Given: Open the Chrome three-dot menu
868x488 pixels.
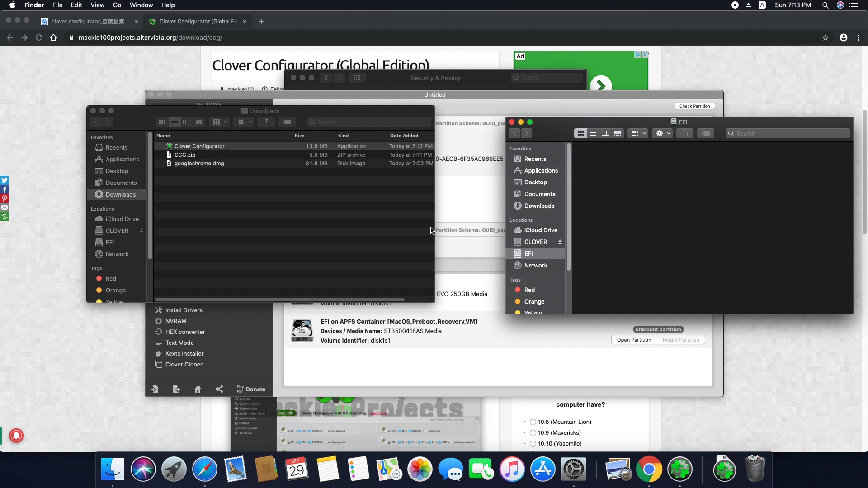Looking at the screenshot, I should click(x=858, y=38).
